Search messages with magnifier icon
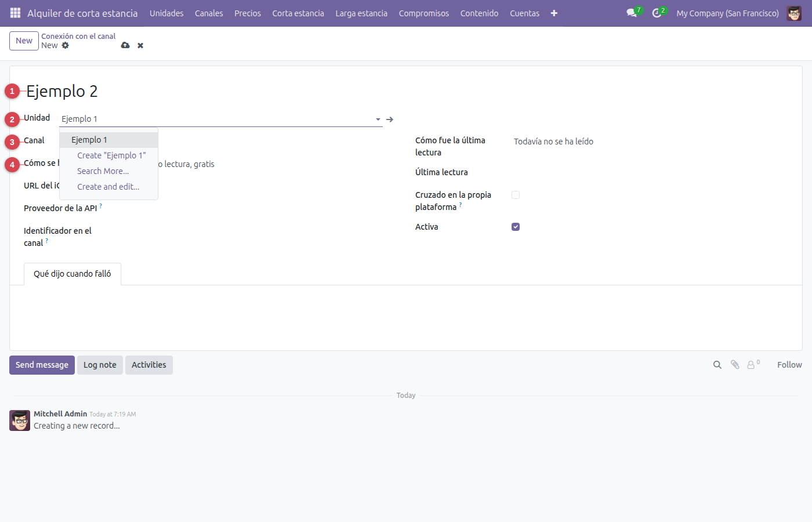This screenshot has height=522, width=812. [x=717, y=365]
